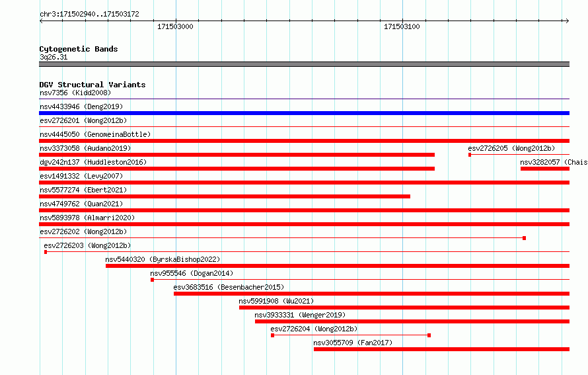This screenshot has height=375, width=588.
Task: Select the red dgv242n137 (Huddleston2016) bar
Action: pos(237,169)
